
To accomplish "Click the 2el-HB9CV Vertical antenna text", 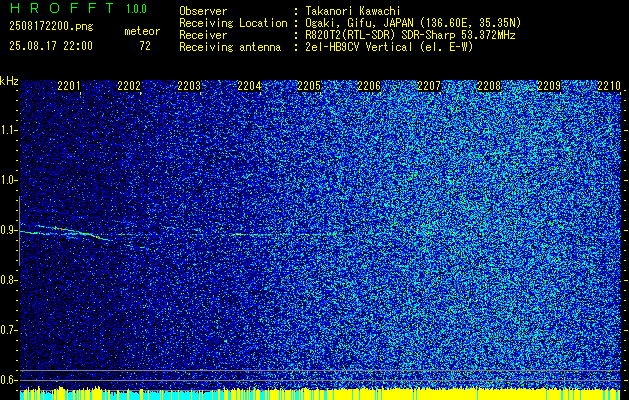I will coord(388,47).
